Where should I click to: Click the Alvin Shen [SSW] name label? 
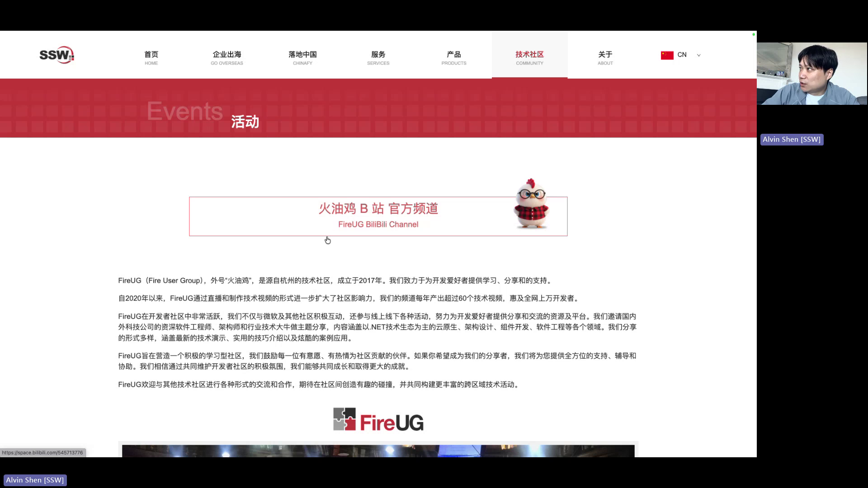pyautogui.click(x=791, y=139)
